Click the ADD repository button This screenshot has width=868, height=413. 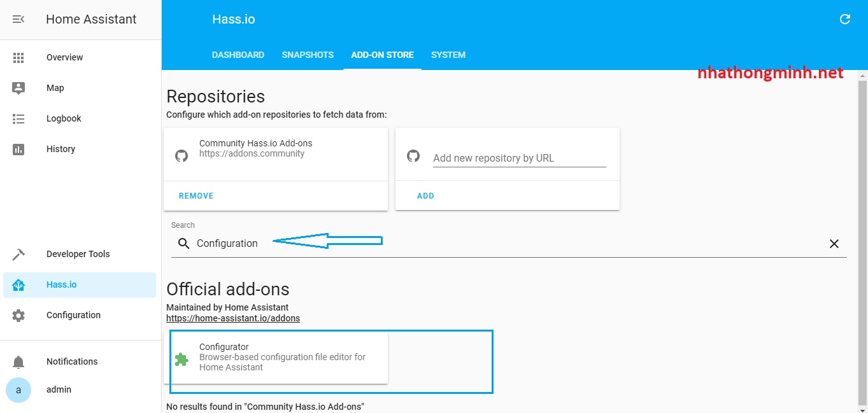click(425, 196)
